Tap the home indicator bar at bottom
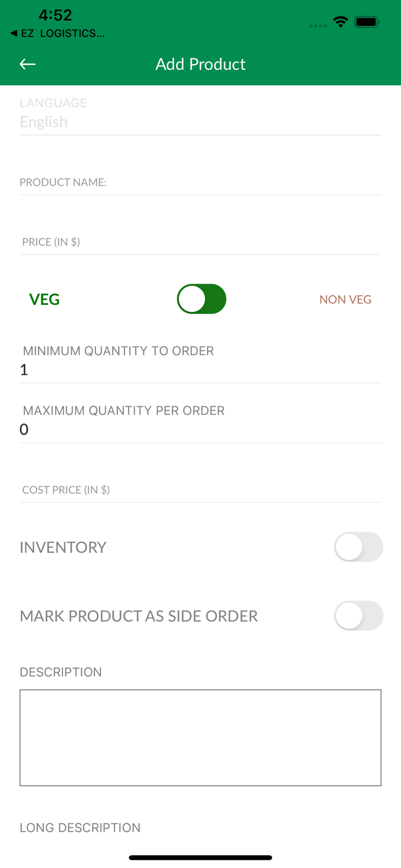This screenshot has height=868, width=401. tap(200, 857)
